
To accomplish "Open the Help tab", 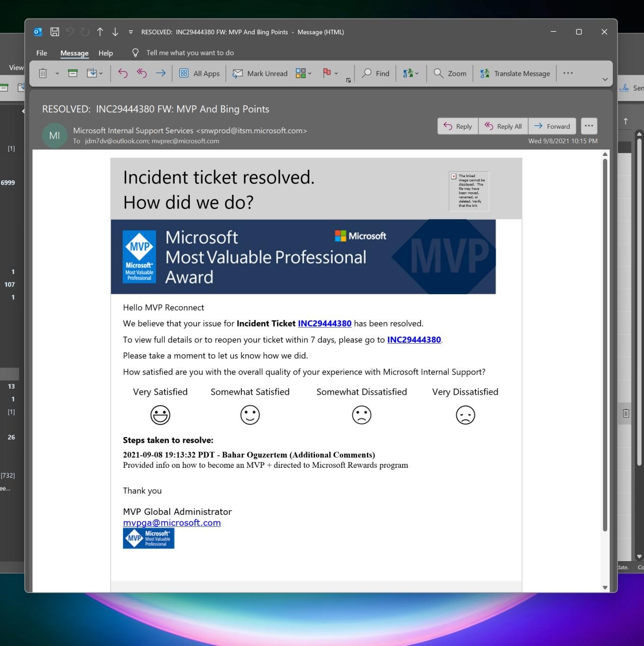I will tap(105, 52).
